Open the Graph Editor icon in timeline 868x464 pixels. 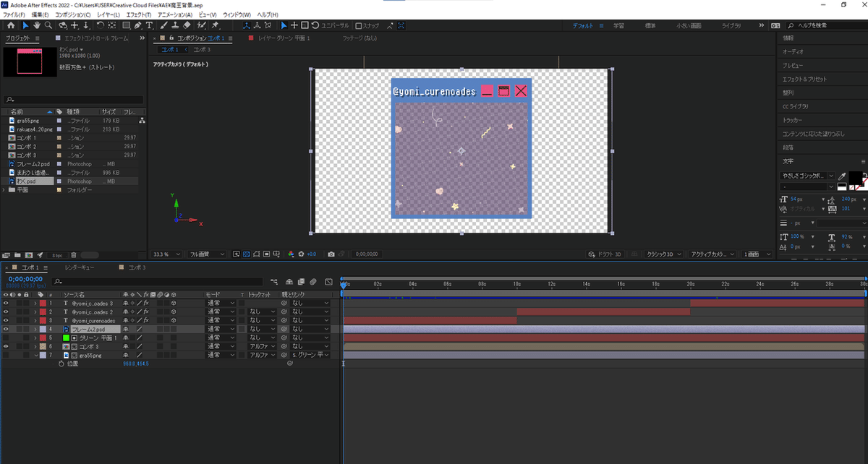point(328,281)
